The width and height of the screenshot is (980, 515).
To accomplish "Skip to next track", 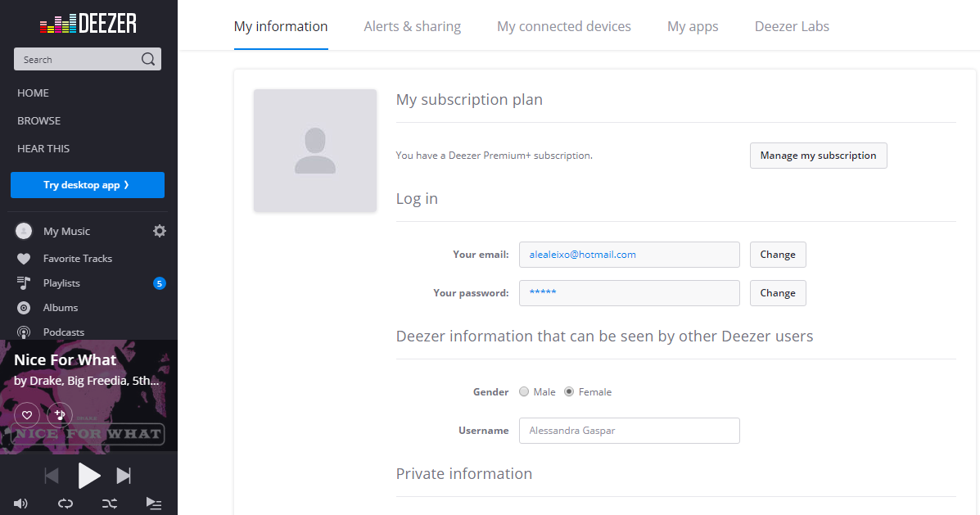I will (124, 477).
